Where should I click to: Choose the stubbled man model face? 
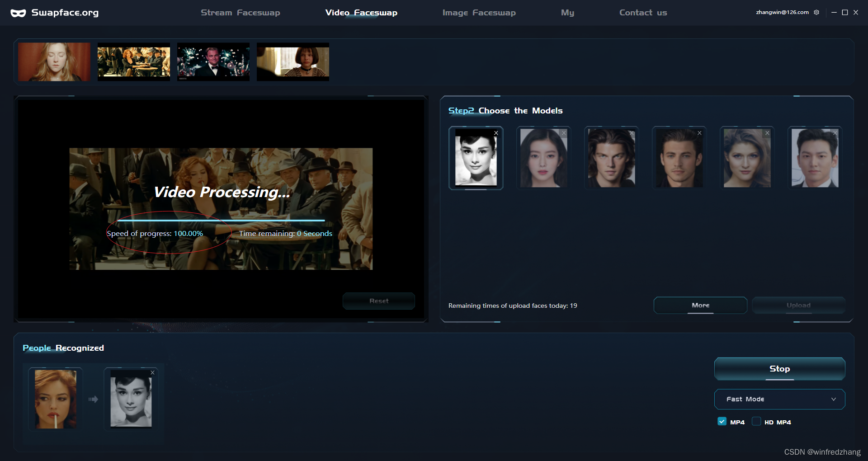point(679,158)
